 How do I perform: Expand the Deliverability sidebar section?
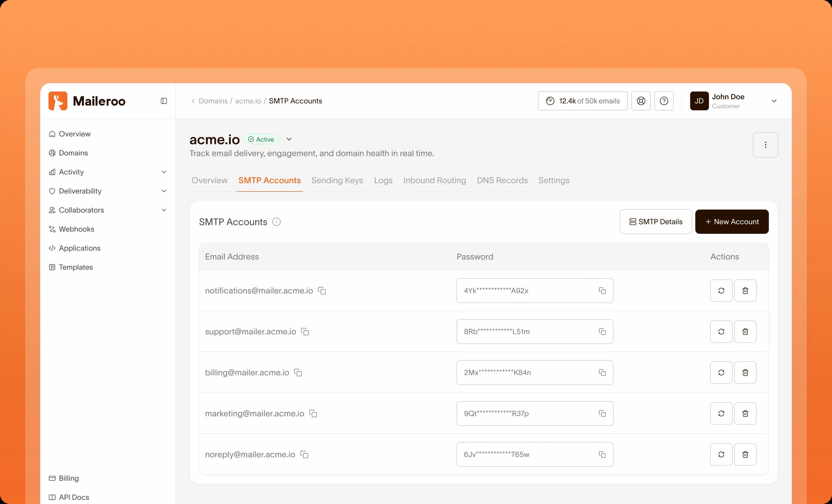pyautogui.click(x=164, y=191)
